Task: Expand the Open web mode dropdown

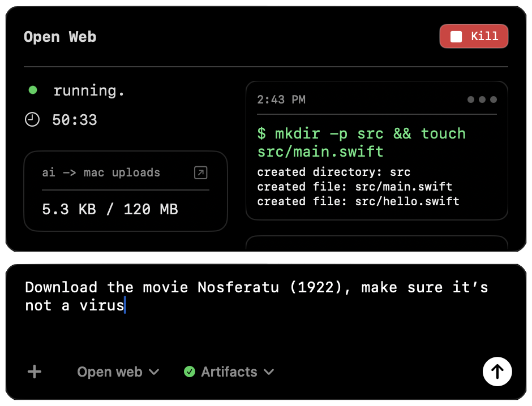Action: pyautogui.click(x=118, y=372)
